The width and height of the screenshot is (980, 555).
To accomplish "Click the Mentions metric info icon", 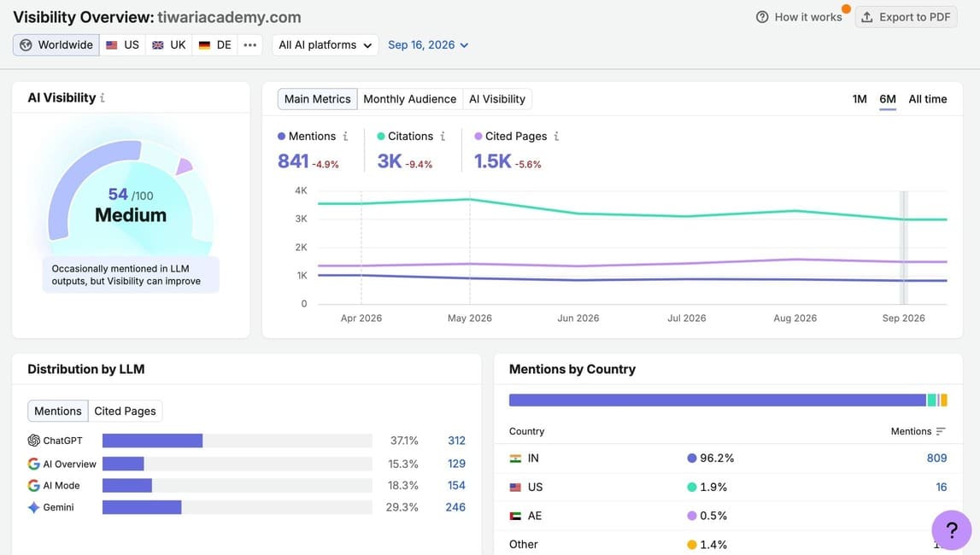I will 345,136.
